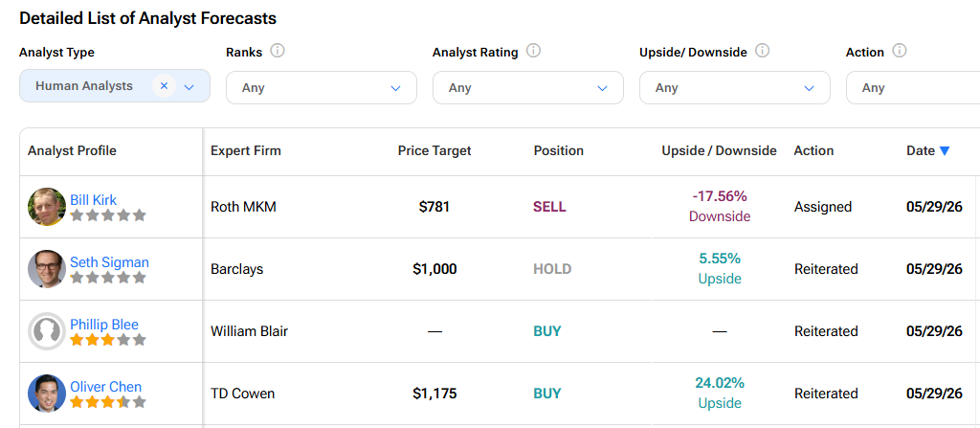Expand the Analyst Type dropdown chevron
Image resolution: width=980 pixels, height=428 pixels.
pyautogui.click(x=189, y=87)
